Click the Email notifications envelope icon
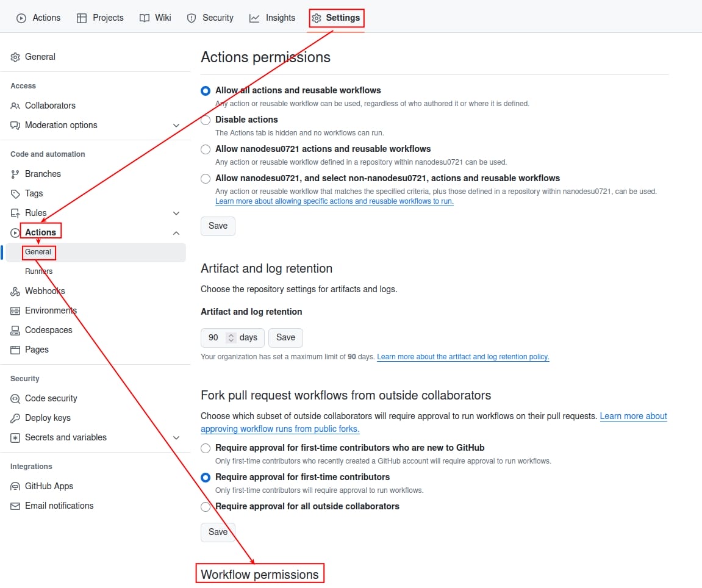 pos(15,506)
